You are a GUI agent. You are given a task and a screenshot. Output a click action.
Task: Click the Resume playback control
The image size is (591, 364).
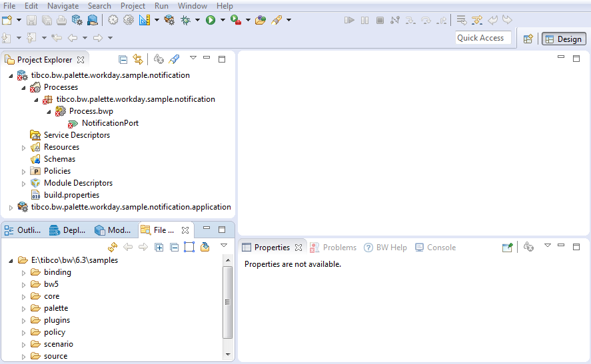tap(349, 20)
